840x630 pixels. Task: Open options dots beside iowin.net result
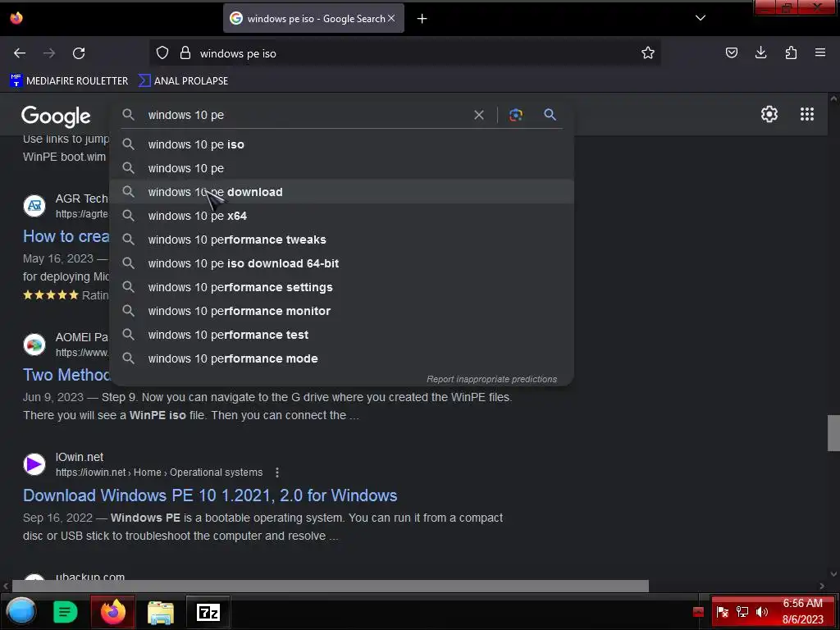(277, 472)
